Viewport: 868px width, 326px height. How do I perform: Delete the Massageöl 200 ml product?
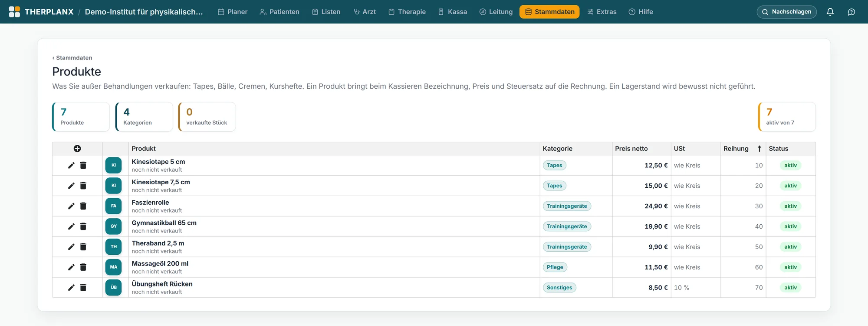click(83, 267)
